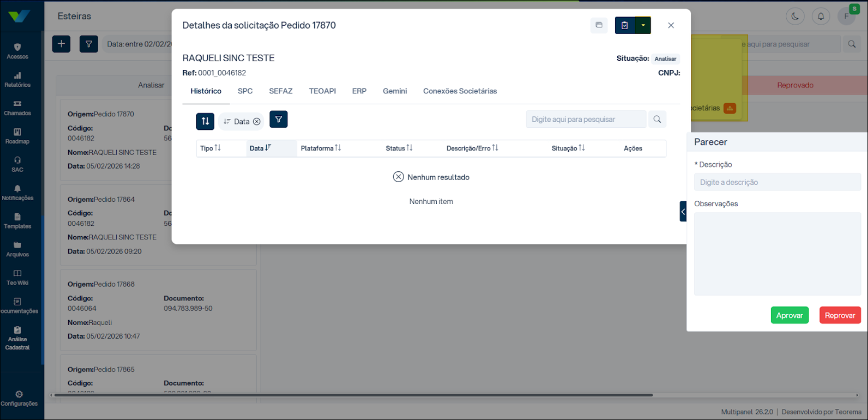Open notifications bell in top bar
Screen dimensions: 868x420
(x=821, y=16)
